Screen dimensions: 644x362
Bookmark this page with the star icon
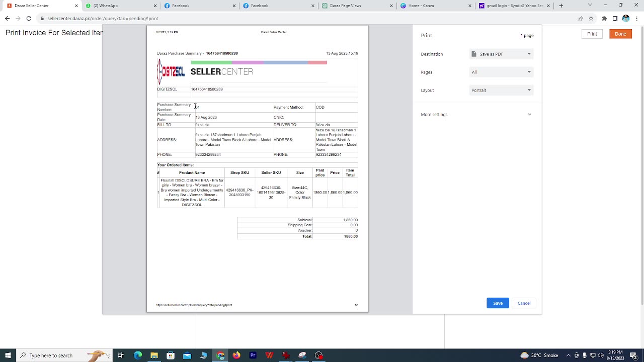tap(591, 19)
